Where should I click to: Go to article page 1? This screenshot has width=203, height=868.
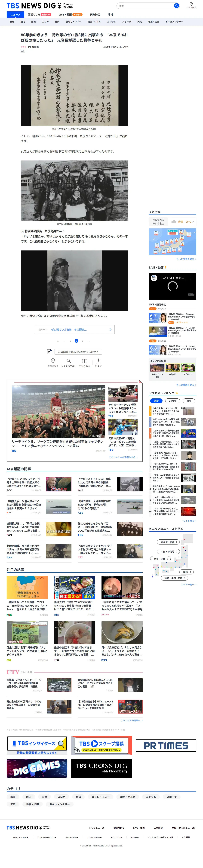[58, 341]
